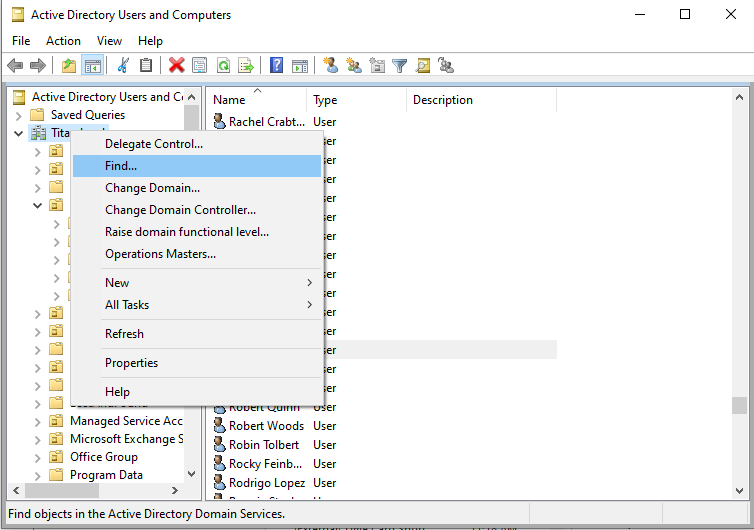Click the user icon beside Rodrigo Lopez
754x530 pixels.
point(219,482)
